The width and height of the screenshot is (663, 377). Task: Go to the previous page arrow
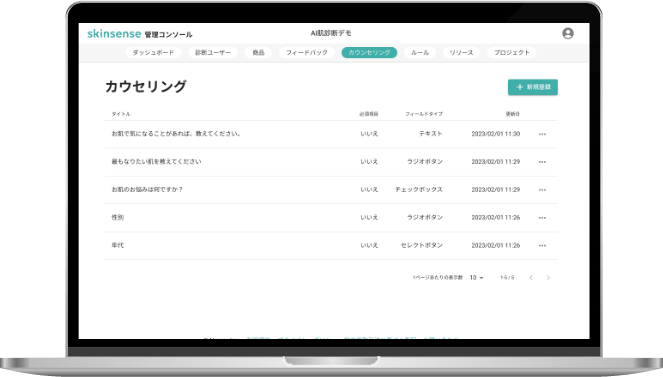pos(531,278)
